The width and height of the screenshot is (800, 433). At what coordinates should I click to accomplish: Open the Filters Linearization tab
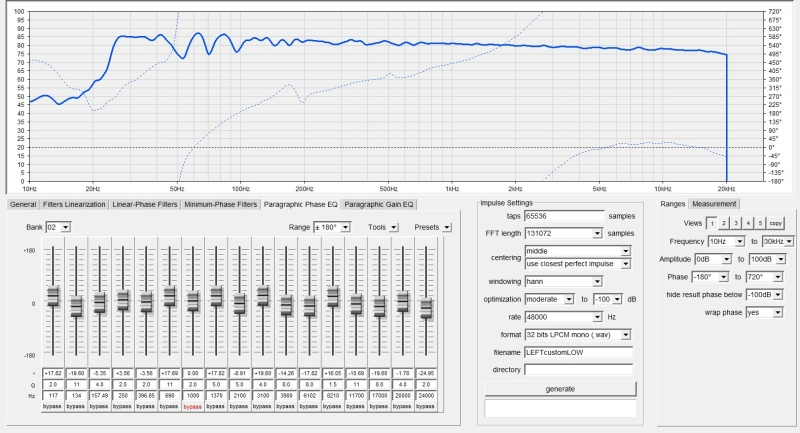point(75,204)
